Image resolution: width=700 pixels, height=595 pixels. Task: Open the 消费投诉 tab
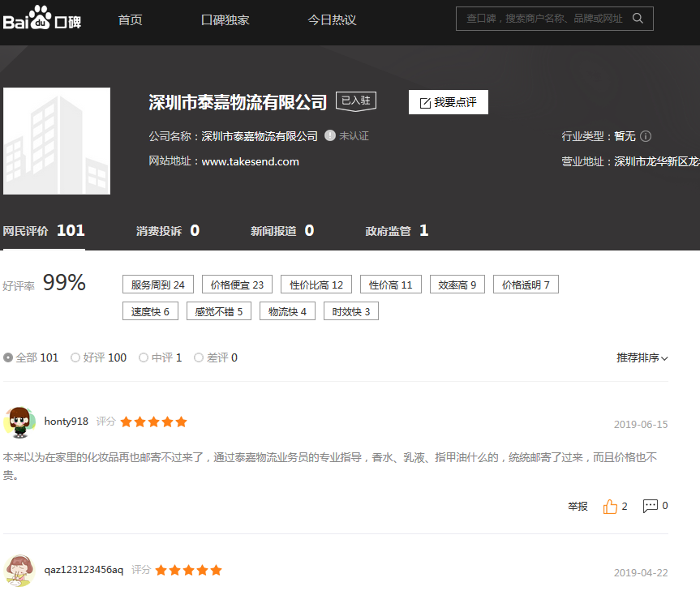click(x=167, y=231)
